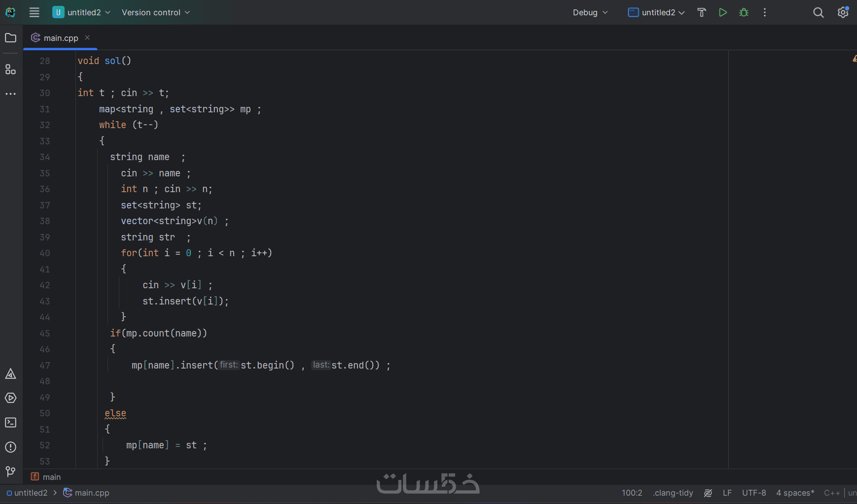Expand the untitled2 project dropdown
Screen dimensions: 857x504
point(82,12)
